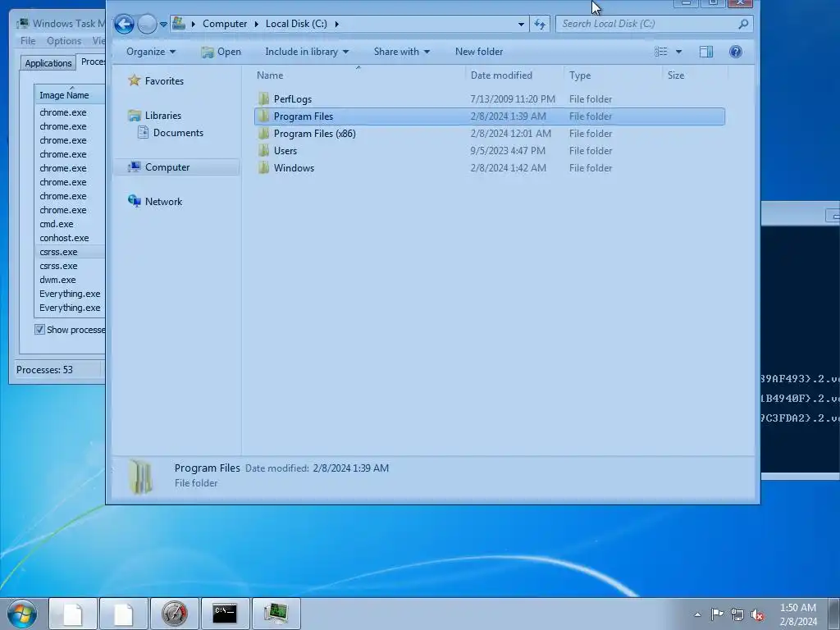The image size is (840, 630).
Task: Change your view icon
Action: pyautogui.click(x=661, y=52)
